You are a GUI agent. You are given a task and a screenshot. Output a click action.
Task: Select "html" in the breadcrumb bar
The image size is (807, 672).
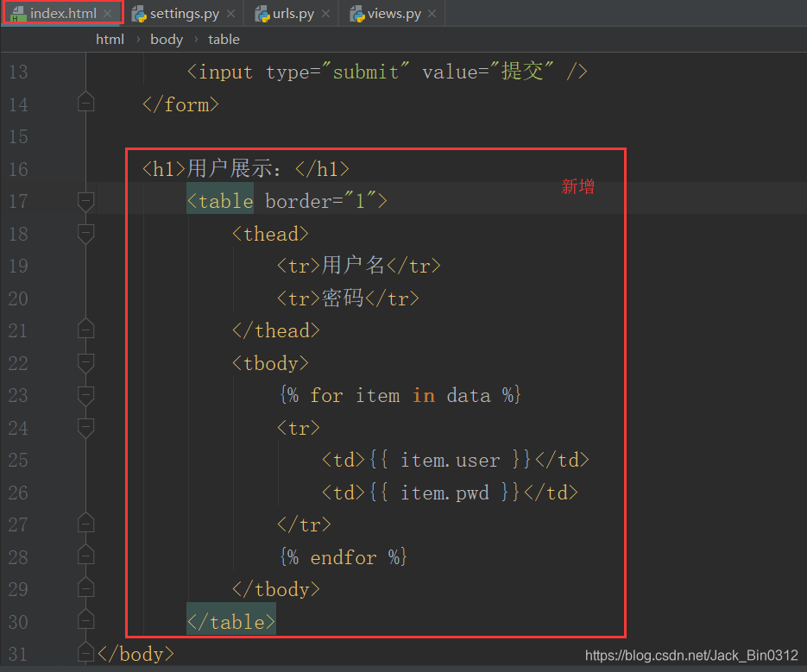tap(110, 39)
